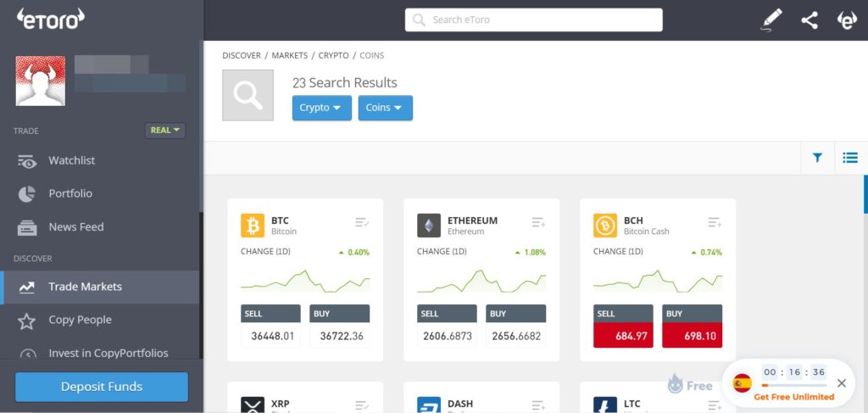This screenshot has height=413, width=868.
Task: Click BTC BUY price 36722.36
Action: [x=339, y=336]
